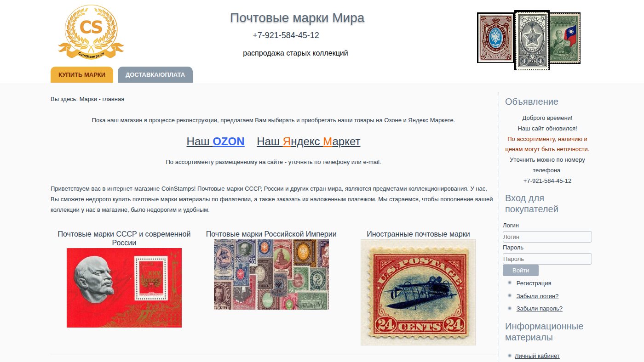Viewport: 644px width, 362px height.
Task: Select Иностранные почтовые марки heading
Action: tap(418, 234)
